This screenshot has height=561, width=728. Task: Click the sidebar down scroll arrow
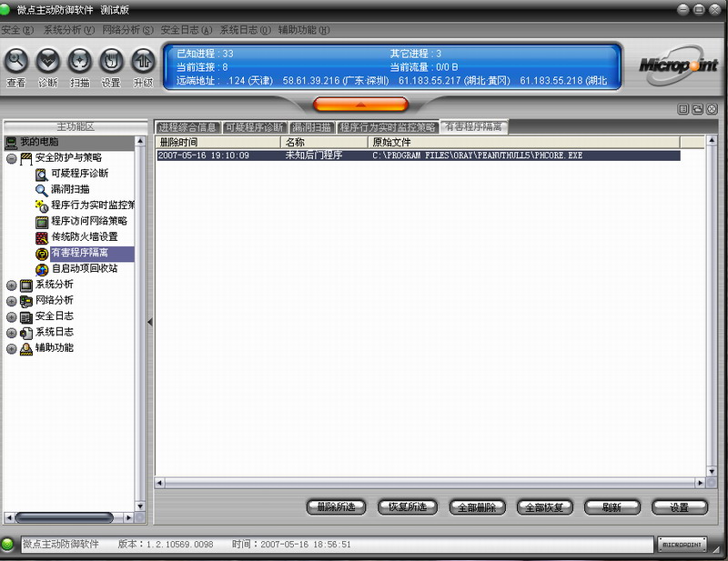pyautogui.click(x=140, y=506)
